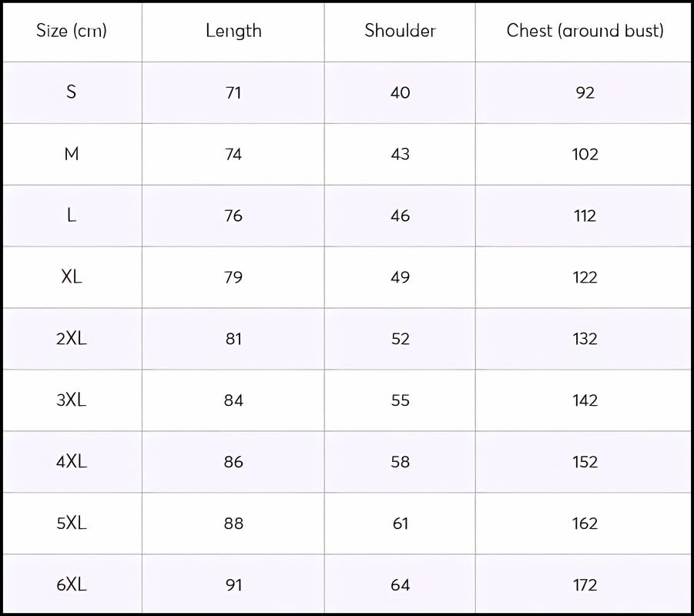Click the length value 71 for size S
The height and width of the screenshot is (616, 694).
point(233,92)
